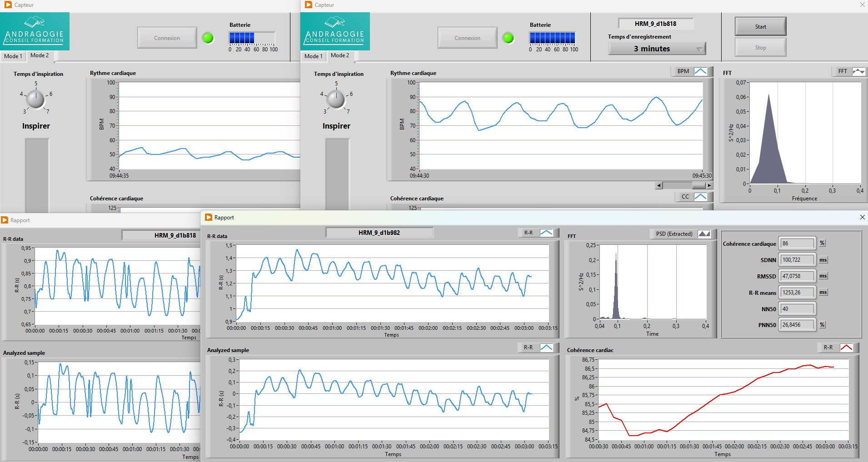Click the R-R legend icon above HRM_9_d1b982 Analyzed sample graph
Viewport: 868px width, 462px height.
546,348
